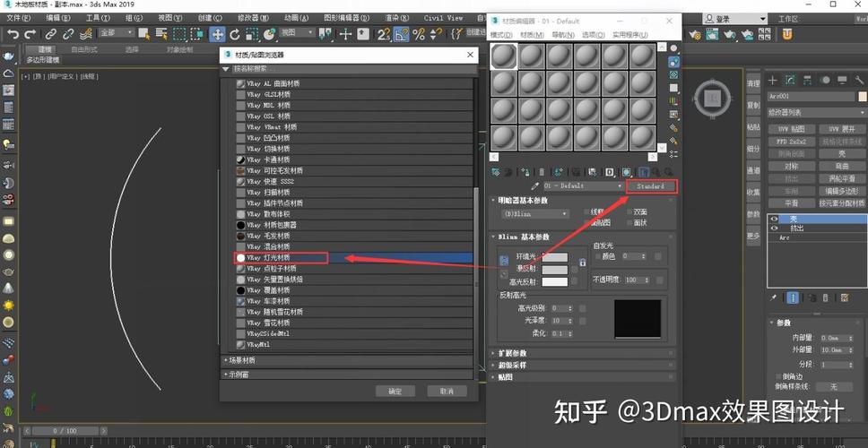
Task: Click the lock icon beside ambient/diffuse colors
Action: coord(582,263)
